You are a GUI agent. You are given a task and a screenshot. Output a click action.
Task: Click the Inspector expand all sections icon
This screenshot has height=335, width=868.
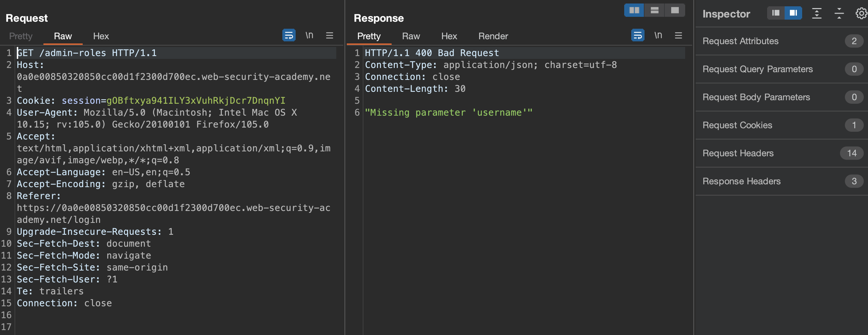coord(817,13)
